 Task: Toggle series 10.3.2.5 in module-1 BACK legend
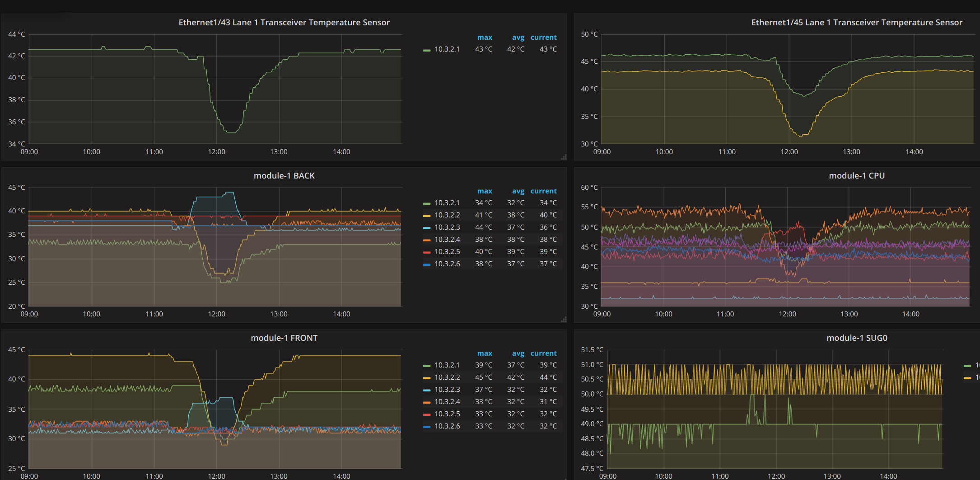click(447, 252)
